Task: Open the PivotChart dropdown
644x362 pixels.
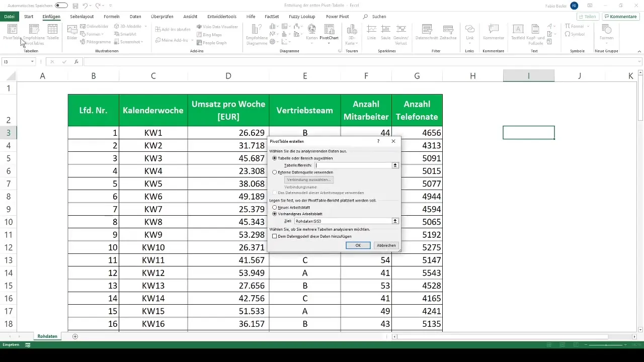Action: click(329, 43)
